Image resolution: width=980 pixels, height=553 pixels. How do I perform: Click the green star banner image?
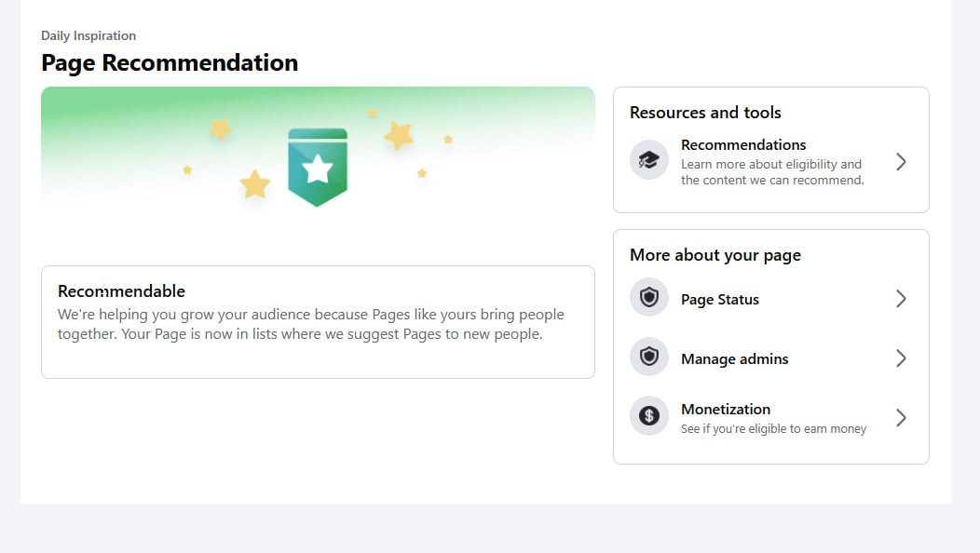point(318,150)
